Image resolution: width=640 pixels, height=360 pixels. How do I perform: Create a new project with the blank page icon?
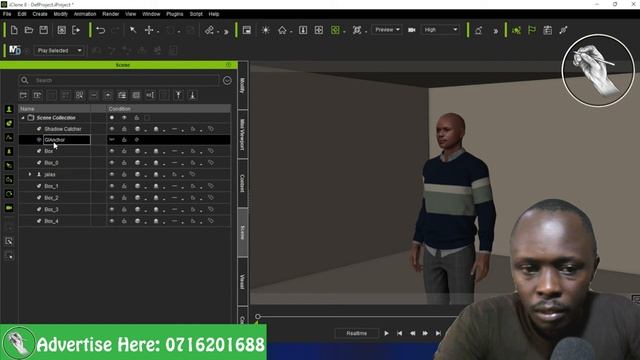click(14, 30)
